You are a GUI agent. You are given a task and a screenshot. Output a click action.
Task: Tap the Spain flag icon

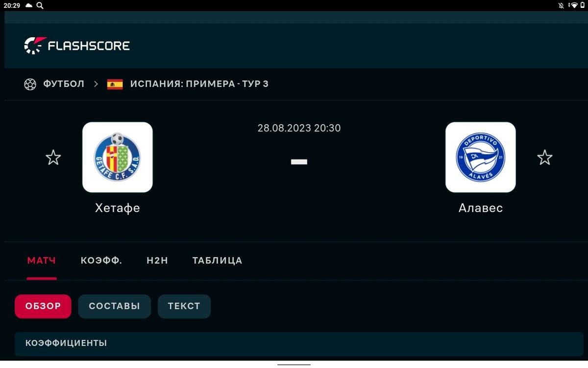pyautogui.click(x=115, y=84)
